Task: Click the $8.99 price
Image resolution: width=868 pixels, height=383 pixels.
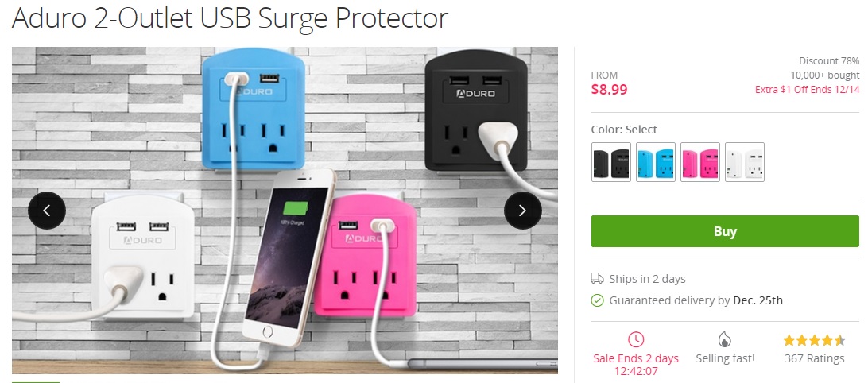Action: click(x=609, y=90)
